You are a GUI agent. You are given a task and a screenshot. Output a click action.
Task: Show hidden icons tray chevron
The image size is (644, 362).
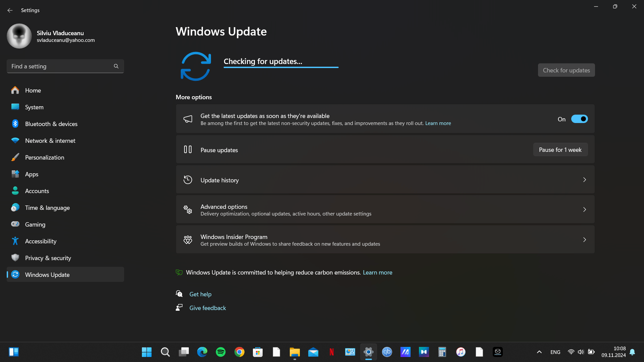tap(539, 352)
